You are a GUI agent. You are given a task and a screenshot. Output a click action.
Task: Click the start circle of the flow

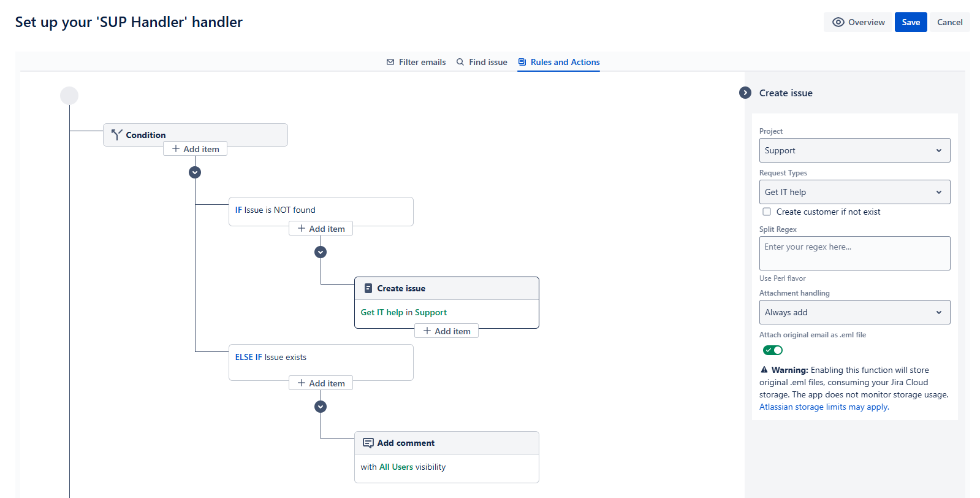[69, 96]
